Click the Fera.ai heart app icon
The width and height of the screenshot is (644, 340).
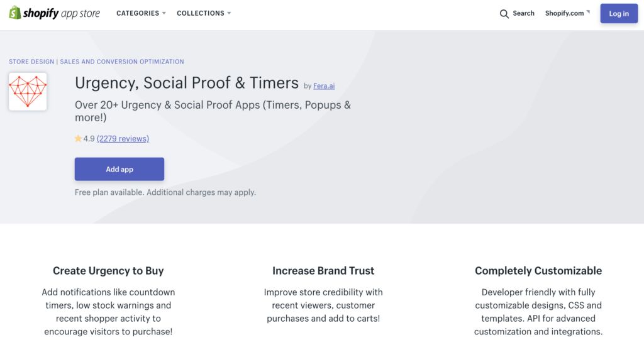pyautogui.click(x=28, y=92)
